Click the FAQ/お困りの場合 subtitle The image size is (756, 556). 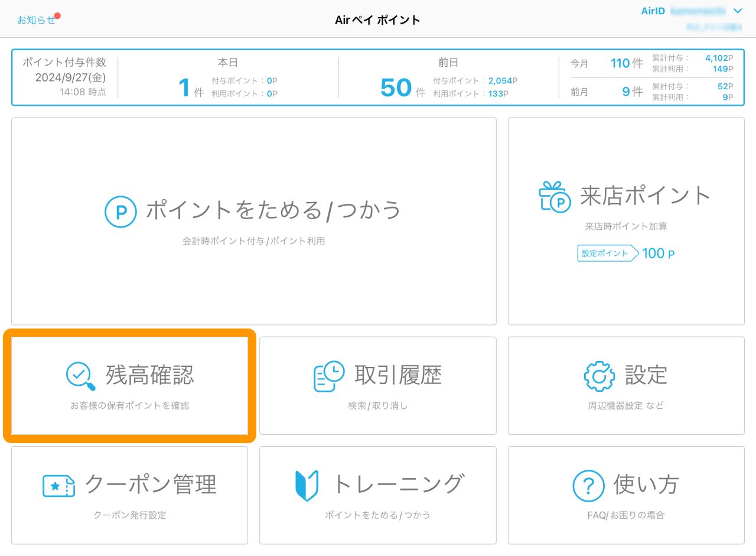[626, 515]
